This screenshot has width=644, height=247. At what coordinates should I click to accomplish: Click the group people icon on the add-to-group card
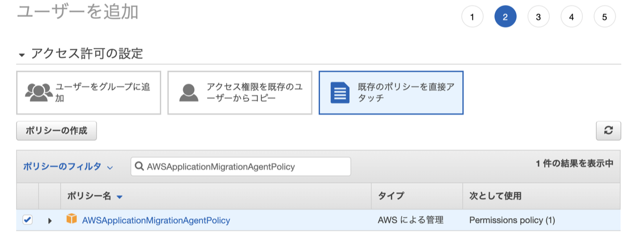coord(39,93)
